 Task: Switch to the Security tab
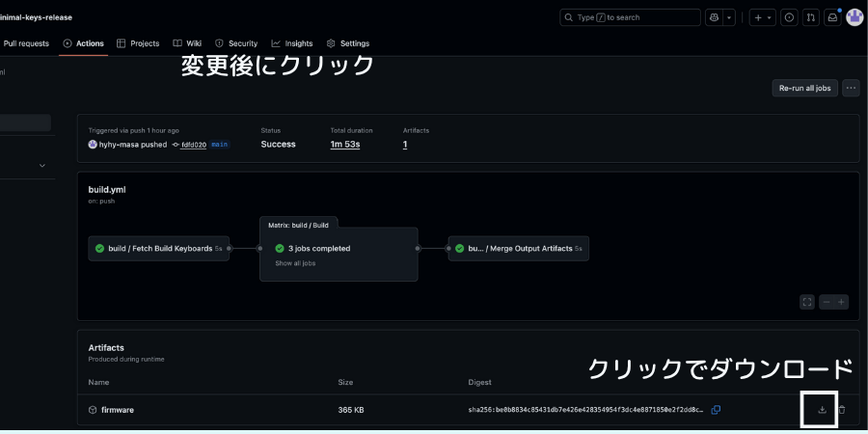(x=236, y=43)
